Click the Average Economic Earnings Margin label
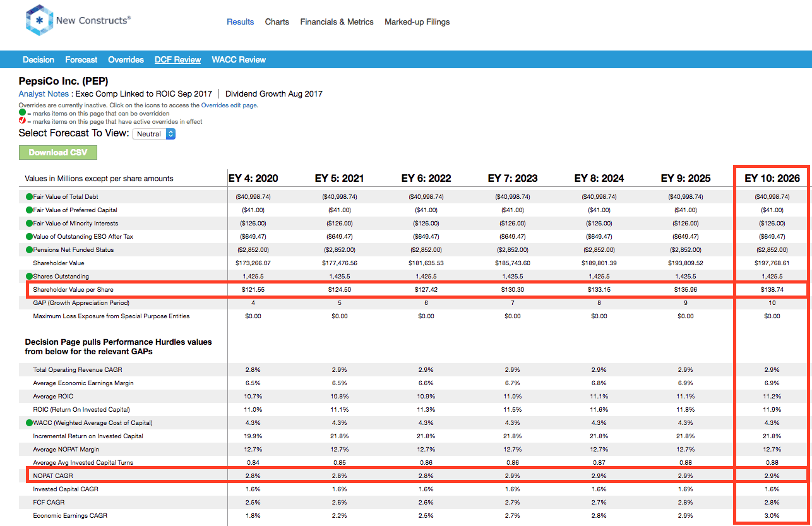Viewport: 812px width, 526px height. point(83,383)
